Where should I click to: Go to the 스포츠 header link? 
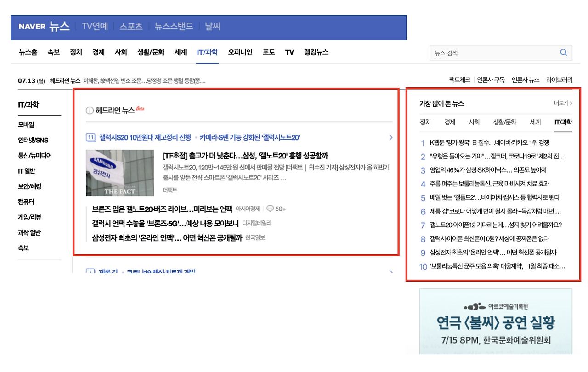131,26
